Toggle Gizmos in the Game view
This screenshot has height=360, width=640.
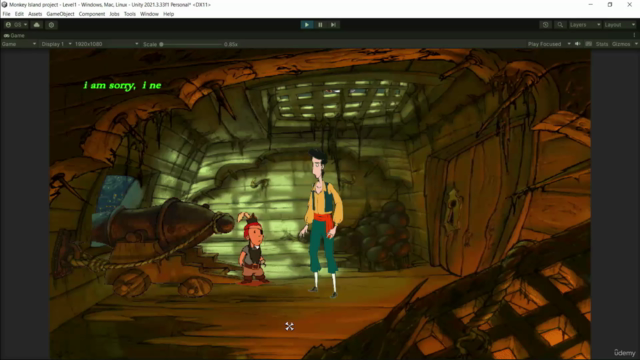621,44
